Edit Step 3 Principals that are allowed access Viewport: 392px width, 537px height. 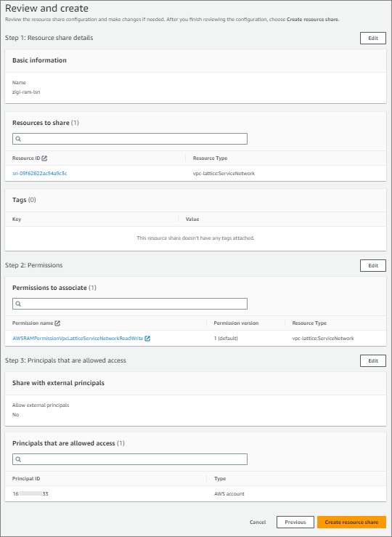tap(373, 361)
